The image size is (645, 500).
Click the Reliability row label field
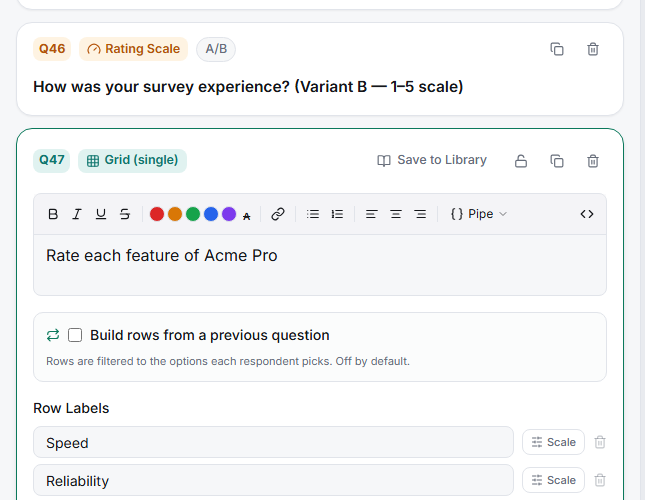(274, 480)
